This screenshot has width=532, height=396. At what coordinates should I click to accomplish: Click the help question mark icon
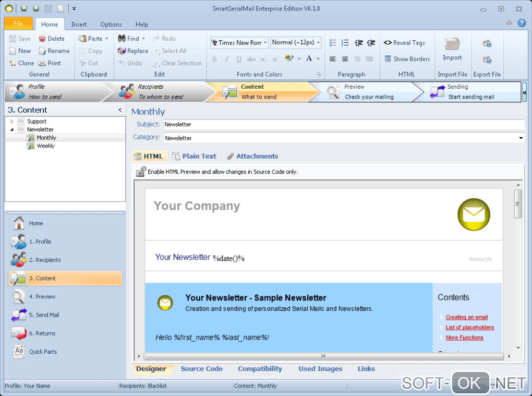pos(522,23)
